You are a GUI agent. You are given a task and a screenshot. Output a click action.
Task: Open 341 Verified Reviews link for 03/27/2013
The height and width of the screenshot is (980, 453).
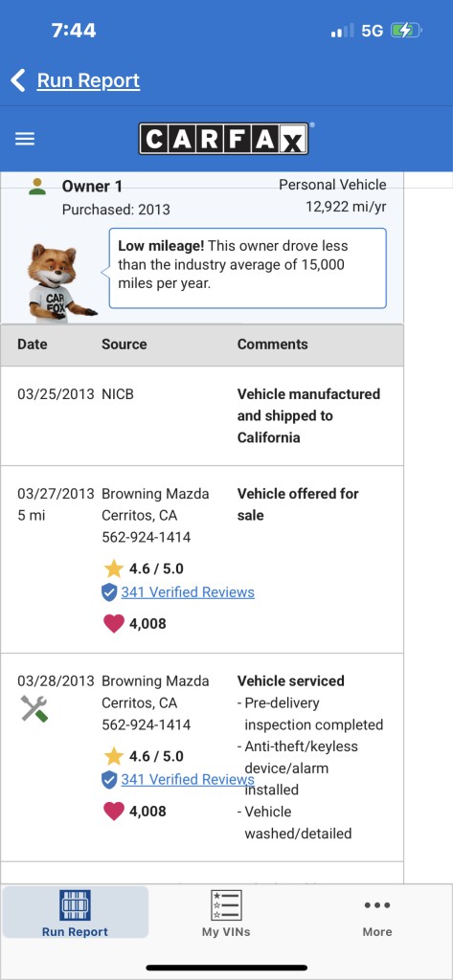pos(188,591)
